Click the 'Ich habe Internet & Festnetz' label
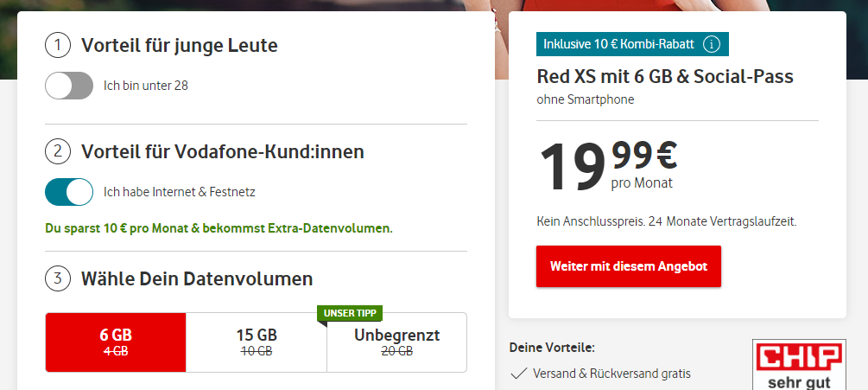This screenshot has width=868, height=390. click(x=180, y=192)
